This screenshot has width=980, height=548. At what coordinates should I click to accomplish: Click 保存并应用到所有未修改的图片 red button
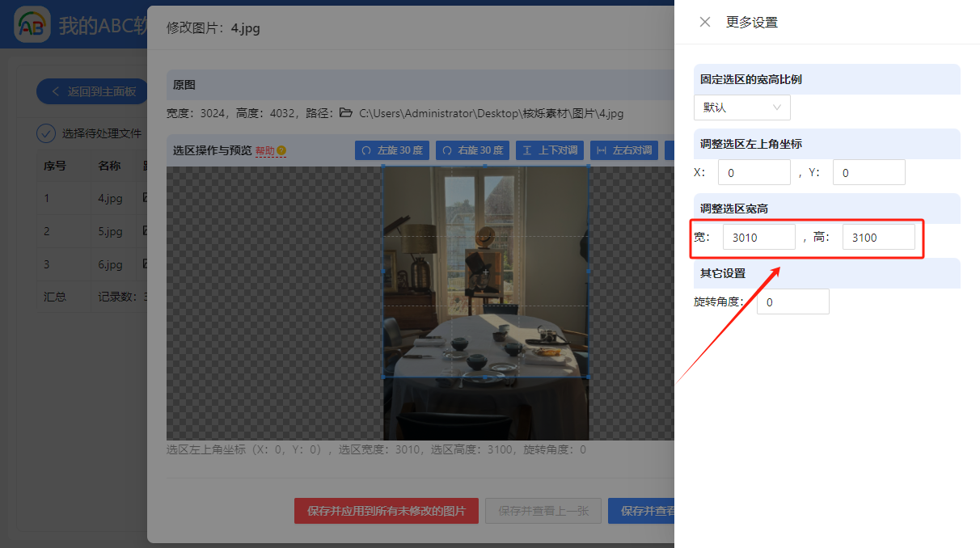pyautogui.click(x=387, y=511)
